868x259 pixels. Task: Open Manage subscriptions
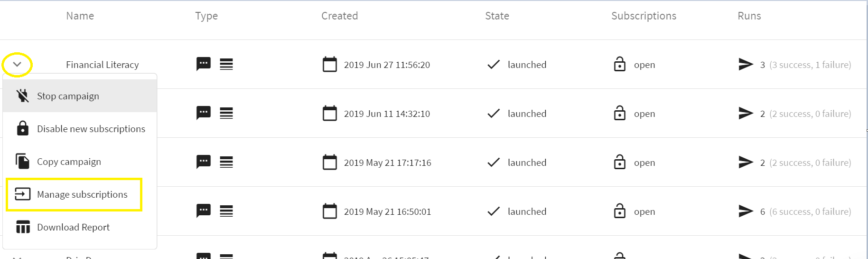tap(82, 194)
